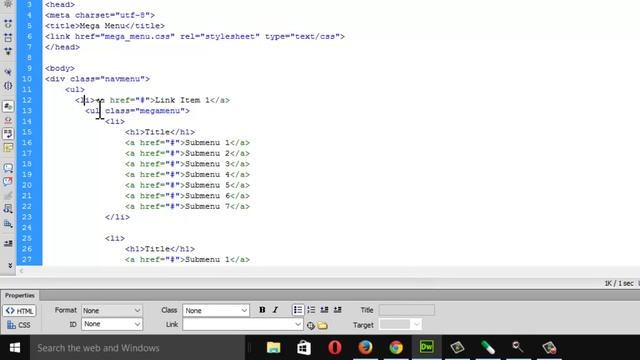Click the </li> closing tag on line 23

118,217
